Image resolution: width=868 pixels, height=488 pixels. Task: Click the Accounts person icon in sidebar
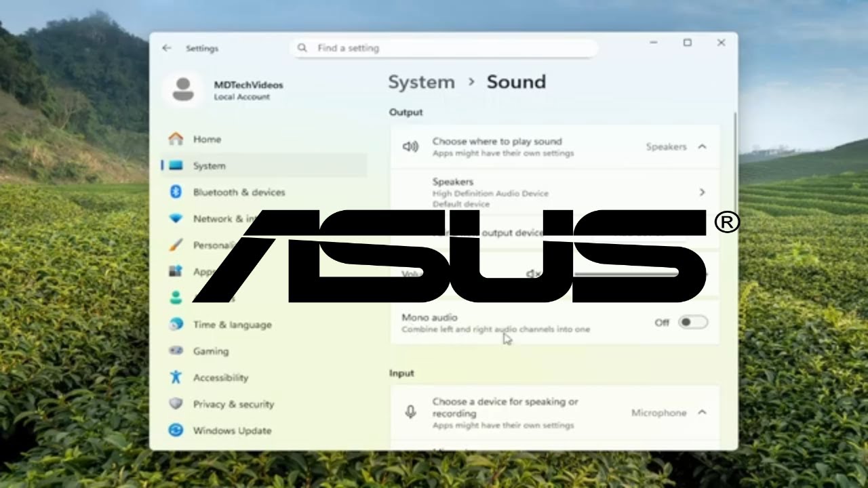click(x=176, y=298)
